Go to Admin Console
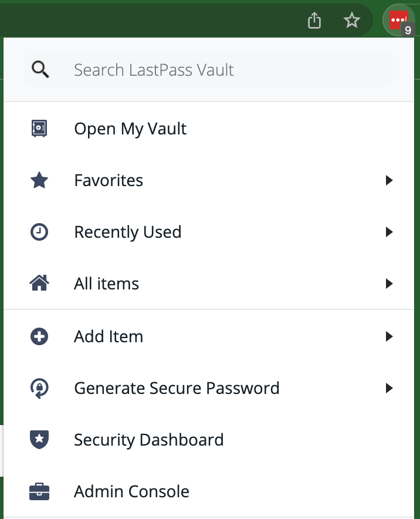 click(131, 491)
